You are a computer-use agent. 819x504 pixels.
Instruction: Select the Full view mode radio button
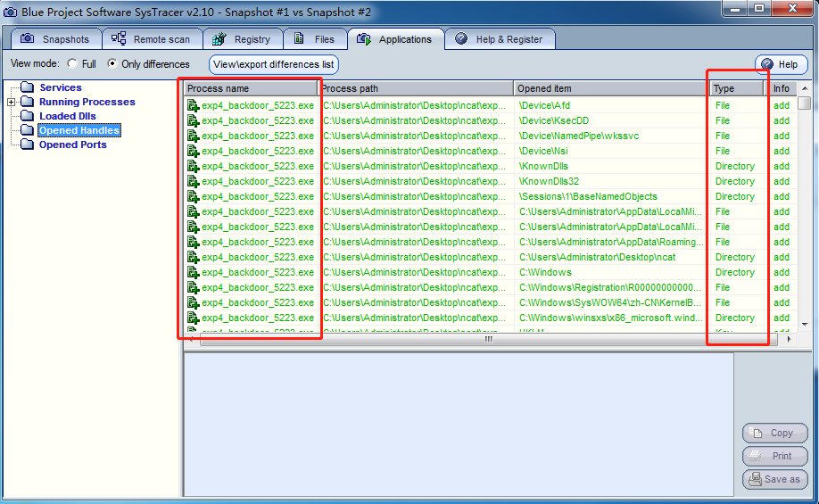coord(72,63)
